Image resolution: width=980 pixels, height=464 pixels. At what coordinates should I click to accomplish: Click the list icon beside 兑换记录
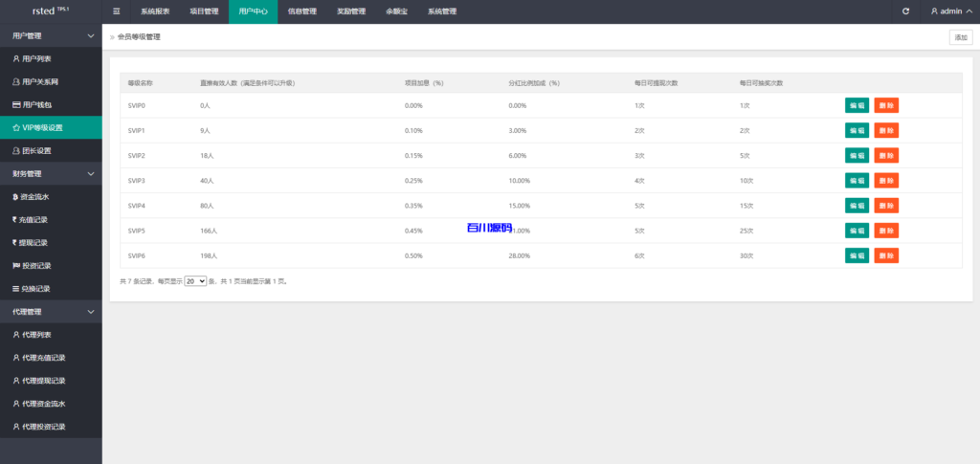pyautogui.click(x=16, y=289)
